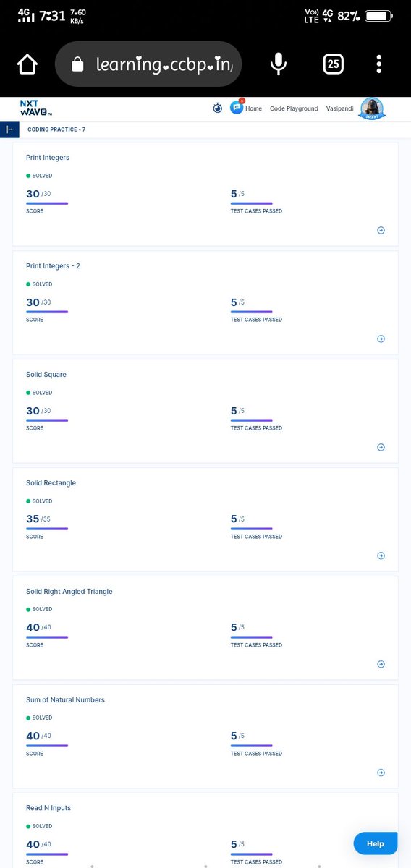The width and height of the screenshot is (411, 868).
Task: Click the NxtWave logo
Action: [36, 108]
